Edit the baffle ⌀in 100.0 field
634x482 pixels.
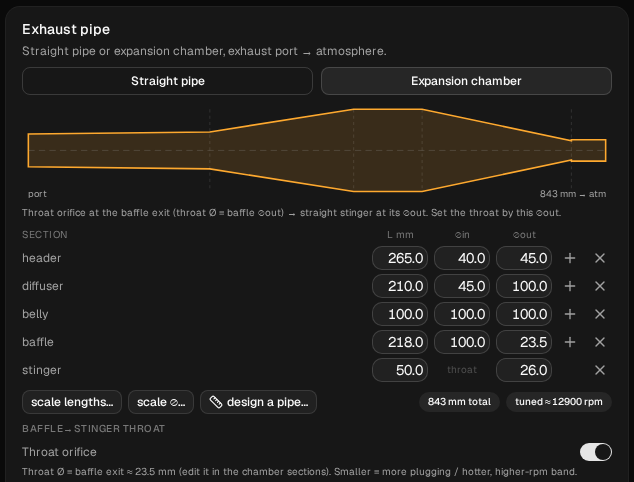462,342
